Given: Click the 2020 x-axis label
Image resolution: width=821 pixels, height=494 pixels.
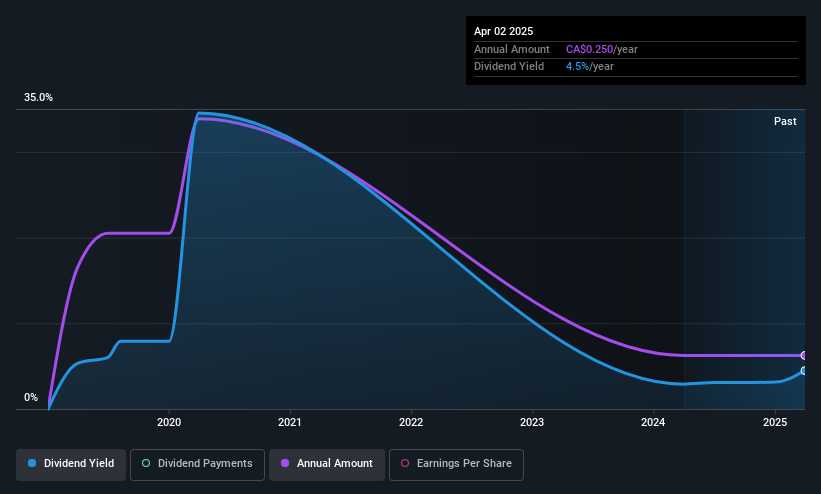Looking at the screenshot, I should 169,422.
